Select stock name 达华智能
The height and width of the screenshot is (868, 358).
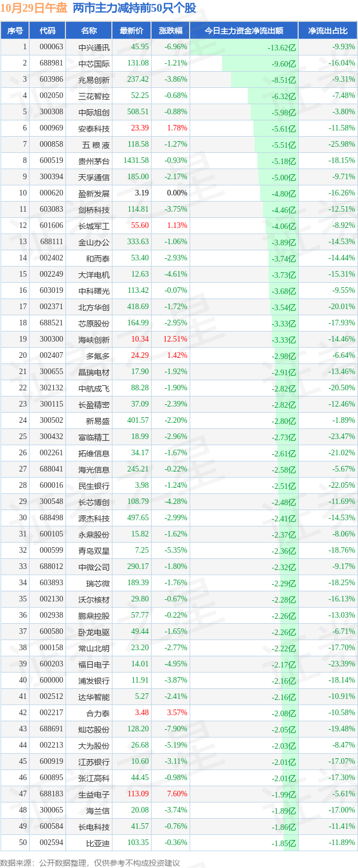click(x=94, y=697)
